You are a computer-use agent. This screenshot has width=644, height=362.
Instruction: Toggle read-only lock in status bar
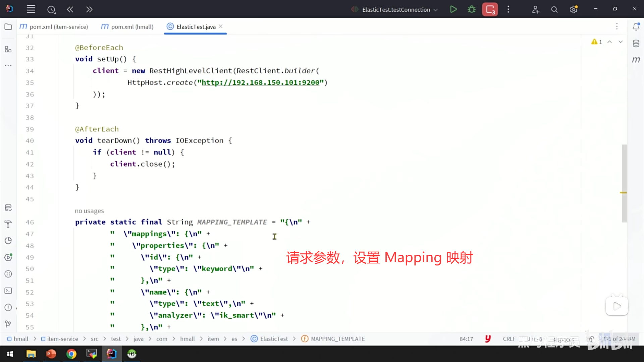click(591, 339)
